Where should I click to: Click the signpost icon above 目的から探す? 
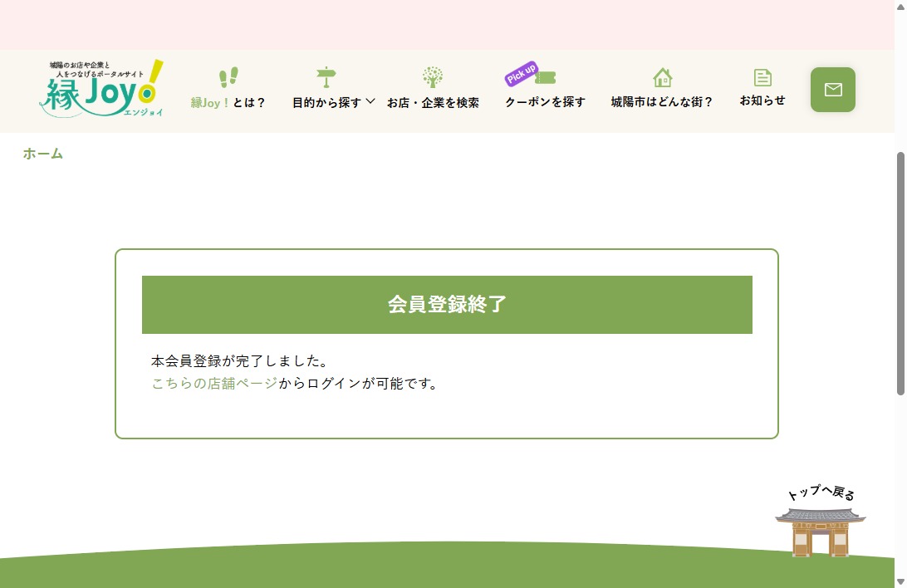[326, 77]
